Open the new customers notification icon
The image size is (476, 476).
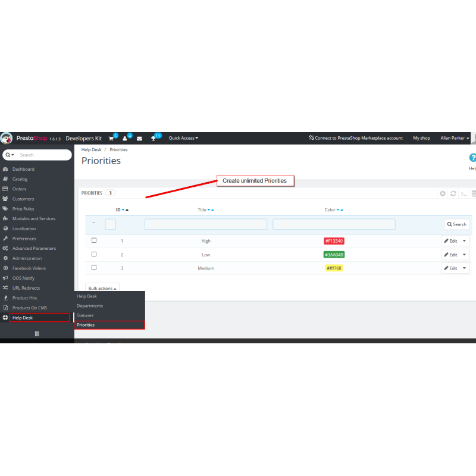pyautogui.click(x=125, y=139)
